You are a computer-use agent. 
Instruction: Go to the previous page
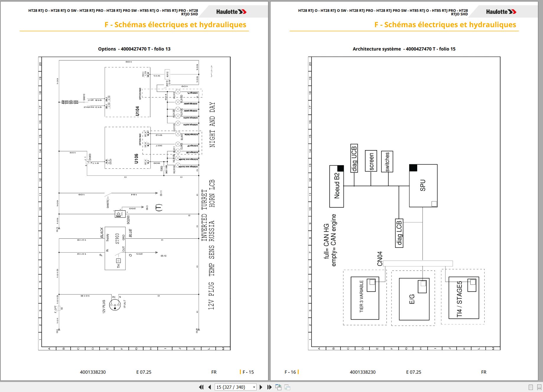click(x=210, y=387)
